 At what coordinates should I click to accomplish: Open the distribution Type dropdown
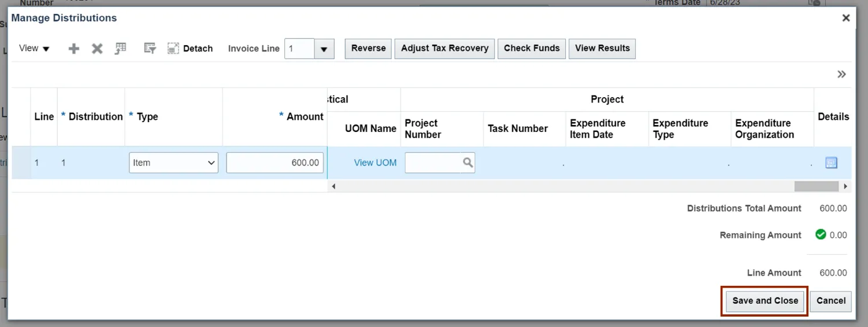(173, 163)
